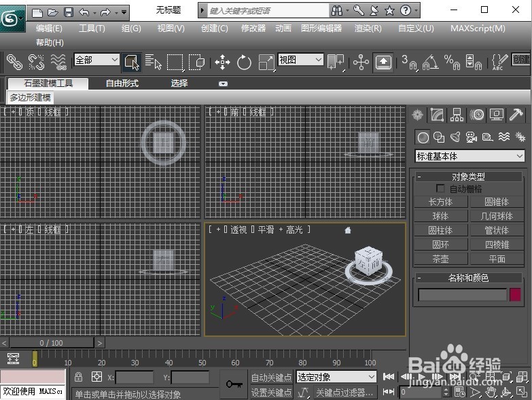
Task: Toggle Spinner Snap button
Action: tap(474, 62)
